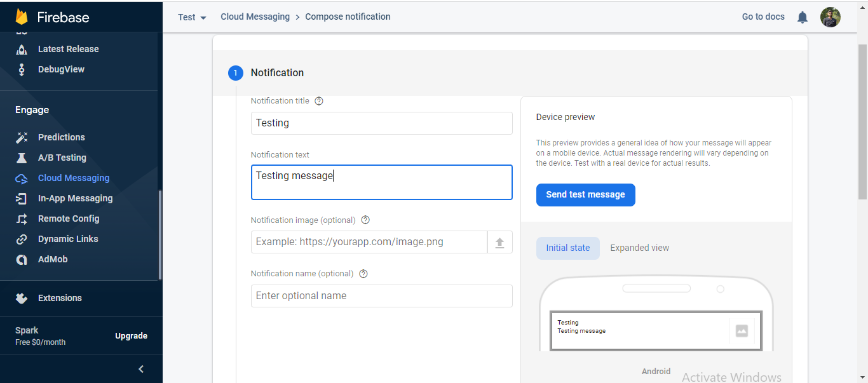Viewport: 868px width, 383px height.
Task: Click the Send test message button
Action: tap(585, 195)
